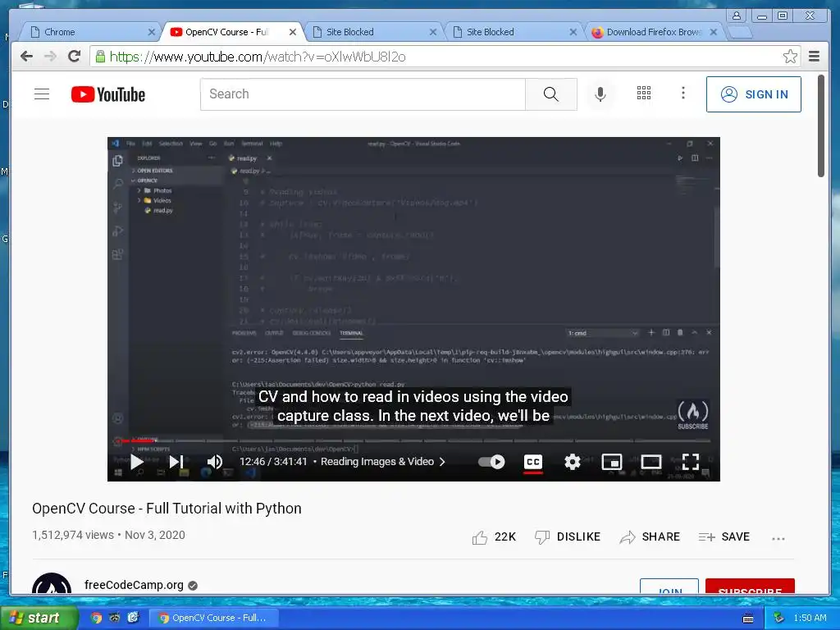Click the browser Forward arrow

[50, 57]
